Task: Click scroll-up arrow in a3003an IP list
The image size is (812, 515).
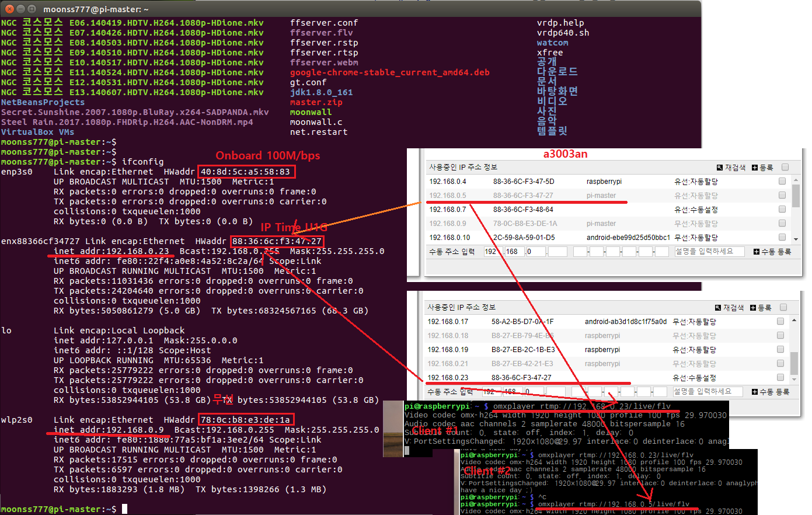Action: tap(796, 180)
